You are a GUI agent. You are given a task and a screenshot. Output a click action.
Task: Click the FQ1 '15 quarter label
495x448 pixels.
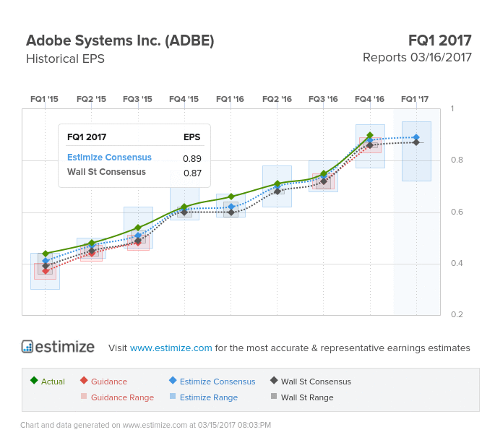(44, 99)
